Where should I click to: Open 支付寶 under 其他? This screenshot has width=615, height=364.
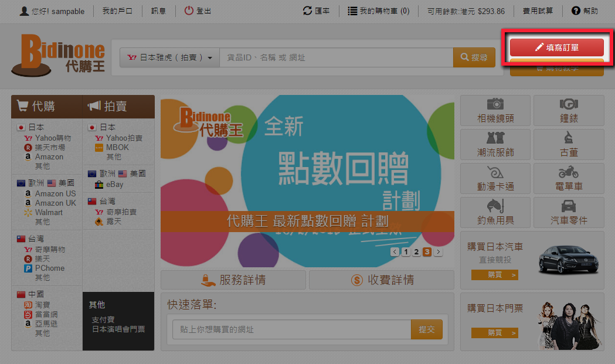pos(103,320)
